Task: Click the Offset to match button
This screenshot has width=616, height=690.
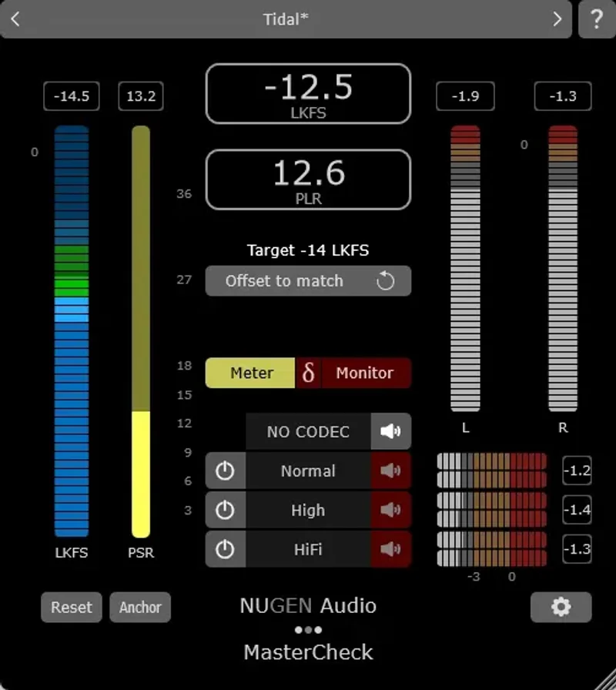Action: pos(308,281)
